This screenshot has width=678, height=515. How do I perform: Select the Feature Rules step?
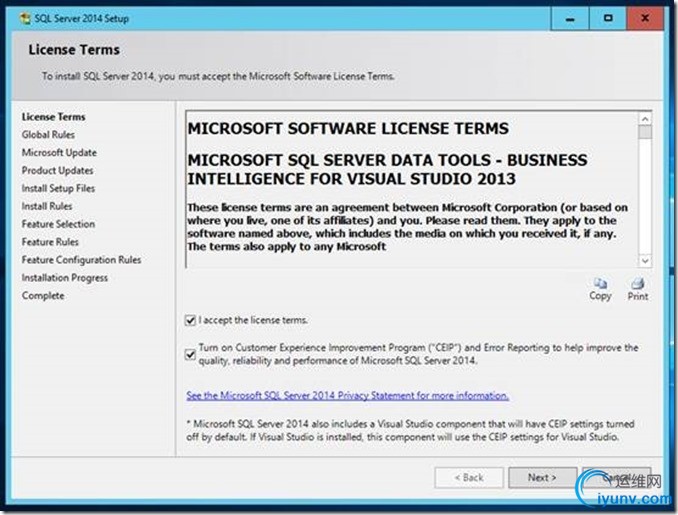50,242
